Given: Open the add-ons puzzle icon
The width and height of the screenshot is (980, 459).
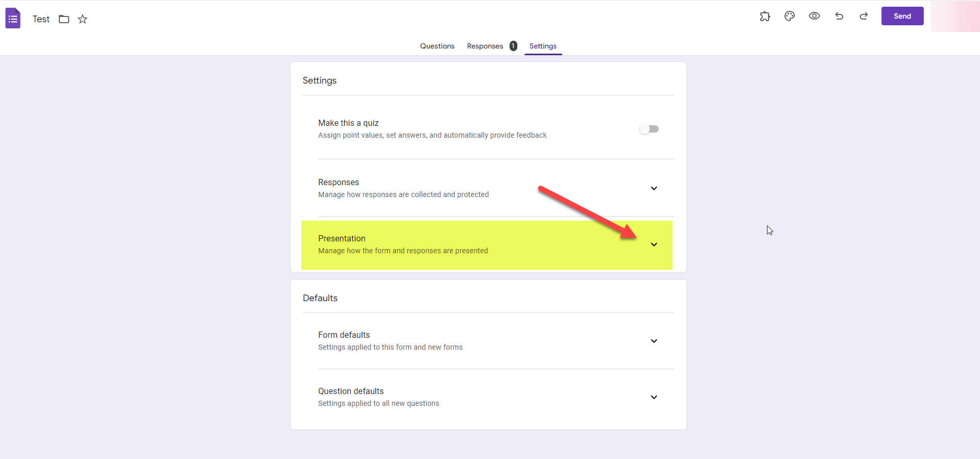Looking at the screenshot, I should click(x=765, y=16).
